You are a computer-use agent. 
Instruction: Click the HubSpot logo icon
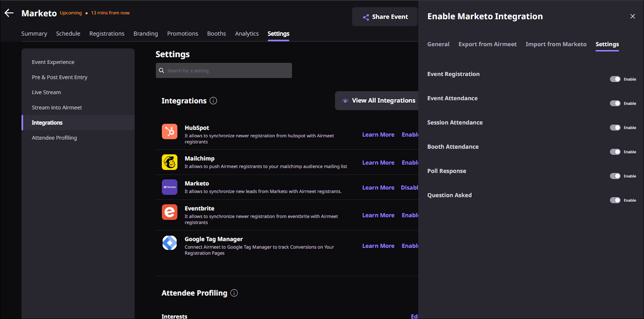(x=169, y=131)
